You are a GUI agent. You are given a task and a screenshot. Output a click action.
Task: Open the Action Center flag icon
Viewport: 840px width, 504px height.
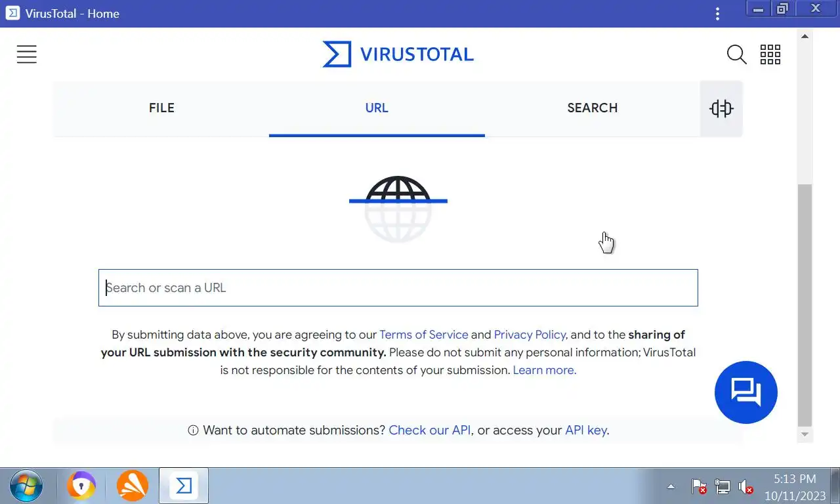[x=699, y=486]
